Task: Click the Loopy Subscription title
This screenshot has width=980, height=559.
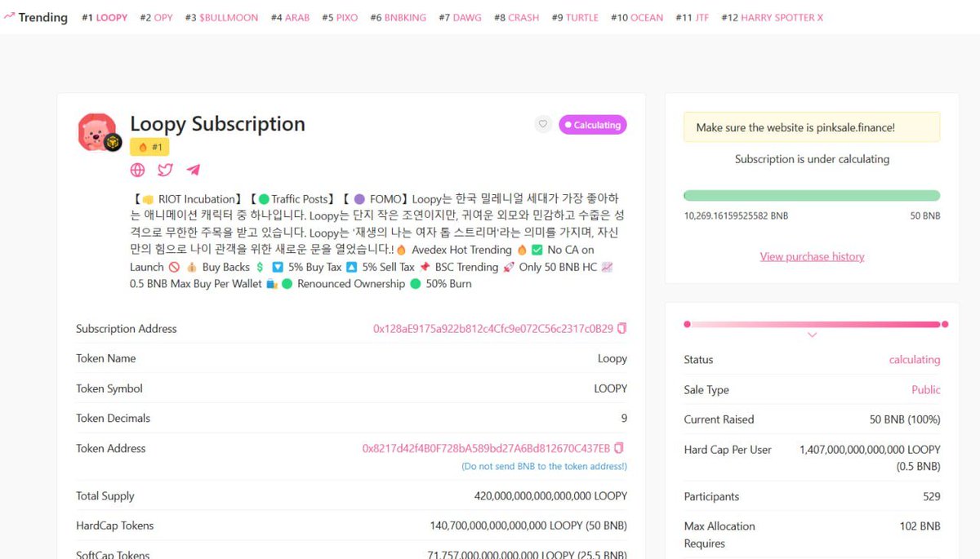Action: point(217,124)
